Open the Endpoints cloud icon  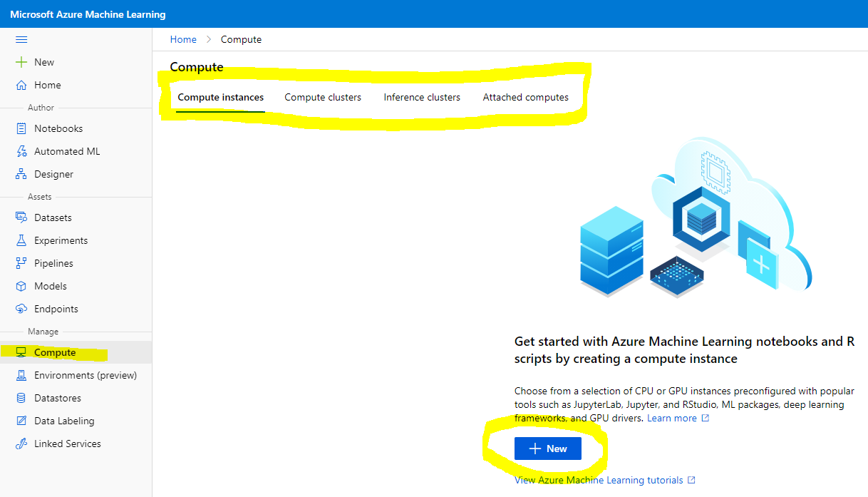click(21, 309)
